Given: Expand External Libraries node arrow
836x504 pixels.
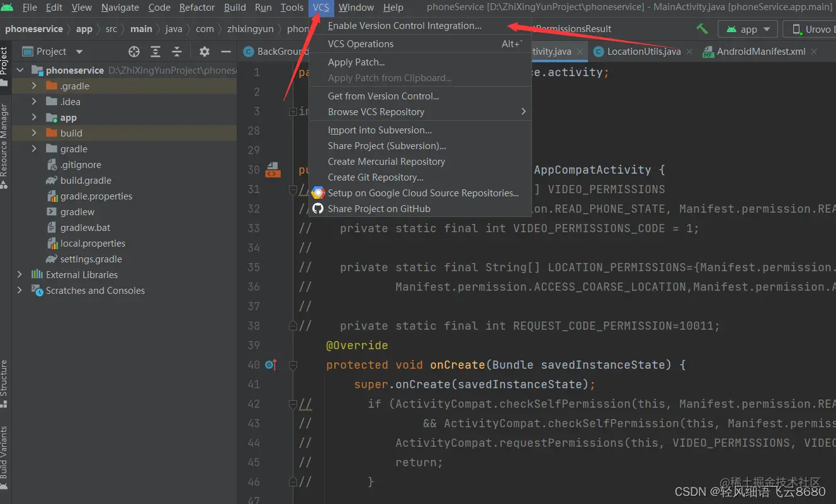Looking at the screenshot, I should tap(20, 275).
